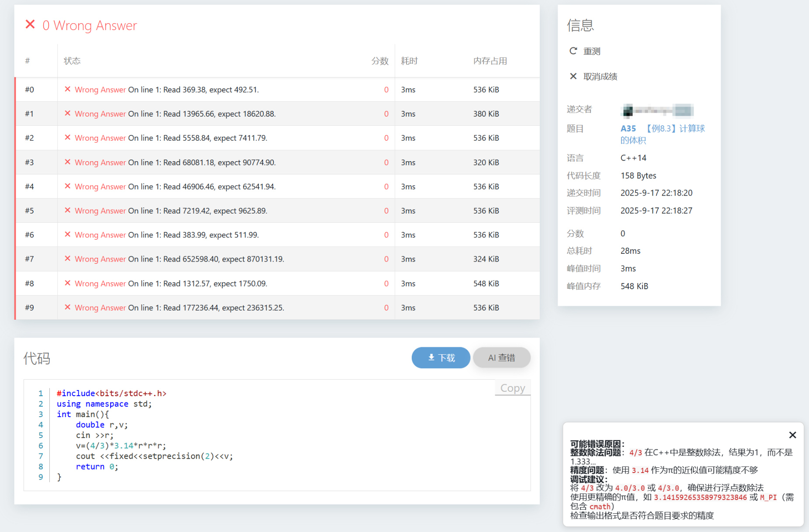This screenshot has height=532, width=809.
Task: Click the red X icon beside 0 Wrong Answer
Action: [30, 24]
